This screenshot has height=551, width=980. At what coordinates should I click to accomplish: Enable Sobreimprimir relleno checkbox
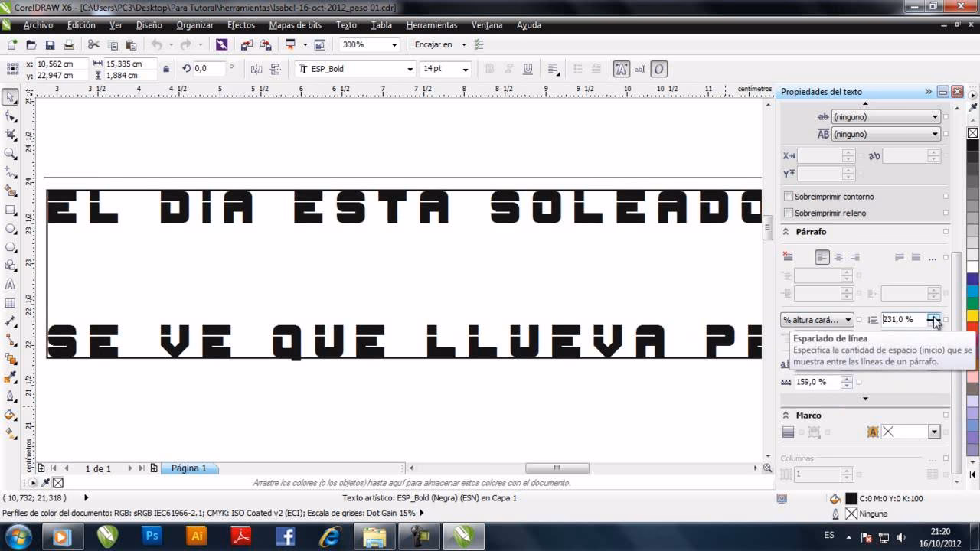tap(789, 213)
